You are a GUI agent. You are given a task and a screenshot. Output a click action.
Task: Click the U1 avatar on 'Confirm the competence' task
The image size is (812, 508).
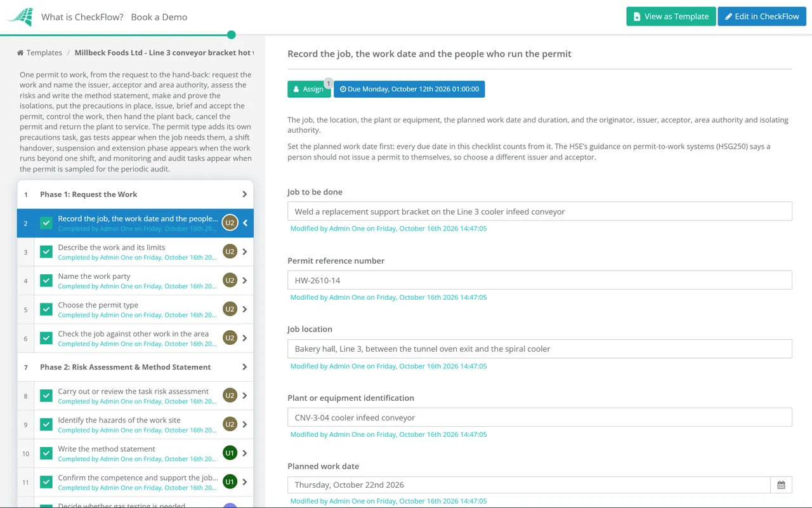coord(230,482)
